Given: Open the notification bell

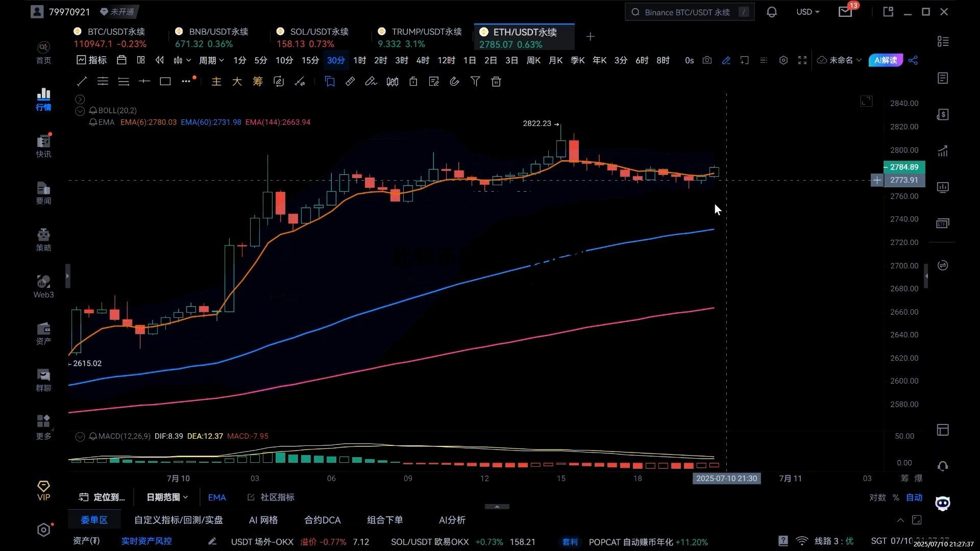Looking at the screenshot, I should point(771,12).
